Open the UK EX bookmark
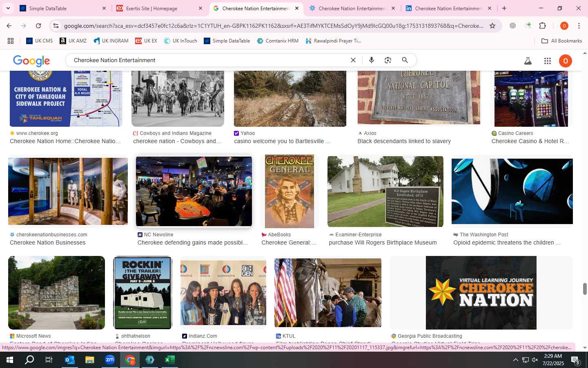Screen dimensions: 588x368 146,41
